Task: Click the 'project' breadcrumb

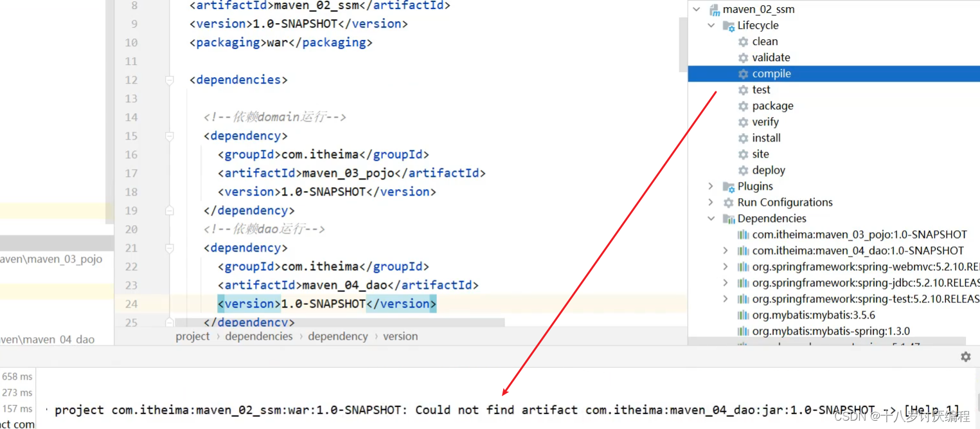Action: (x=193, y=336)
